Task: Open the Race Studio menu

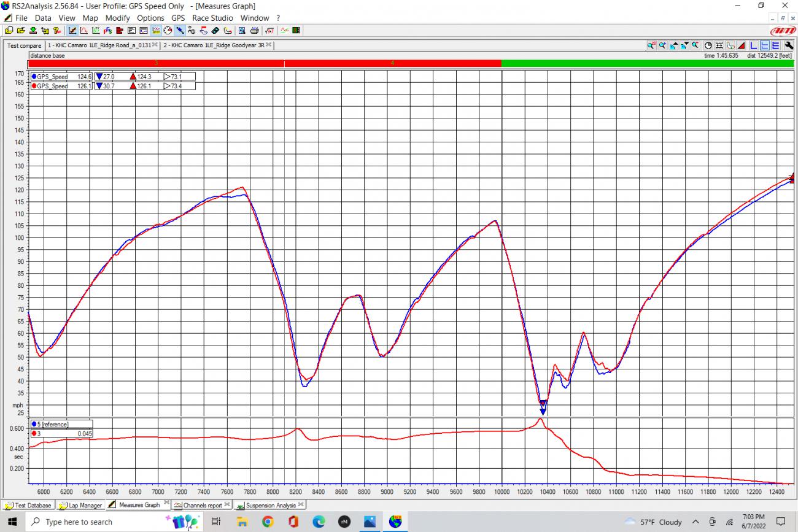Action: [x=212, y=18]
